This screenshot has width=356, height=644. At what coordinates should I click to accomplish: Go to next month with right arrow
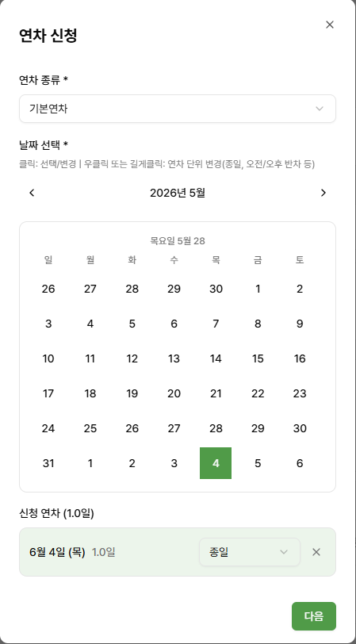[x=323, y=193]
